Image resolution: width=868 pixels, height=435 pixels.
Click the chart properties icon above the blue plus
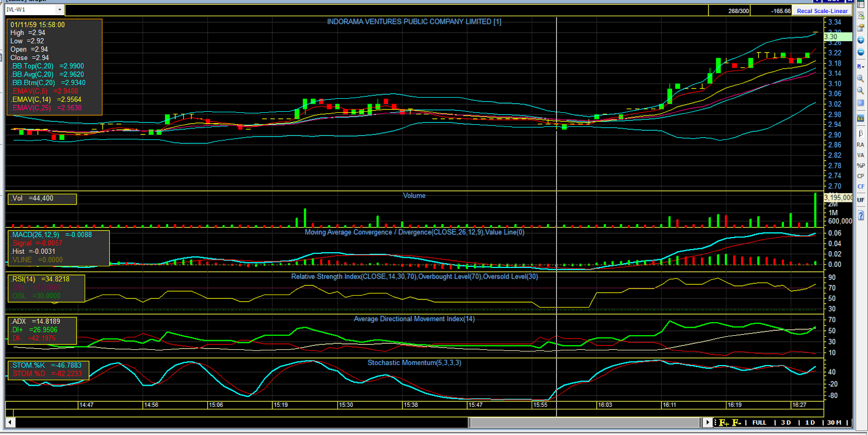[x=861, y=28]
